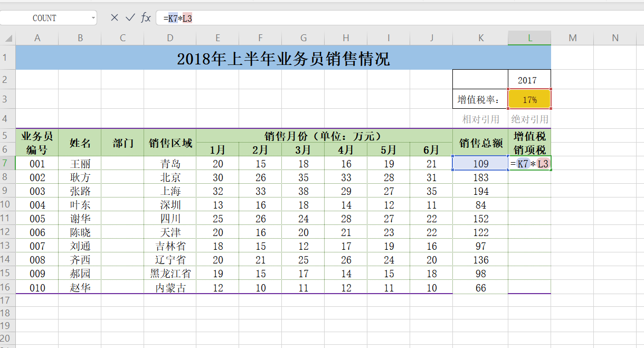Click the region cell 辽宁省
The height and width of the screenshot is (348, 644).
coord(170,260)
